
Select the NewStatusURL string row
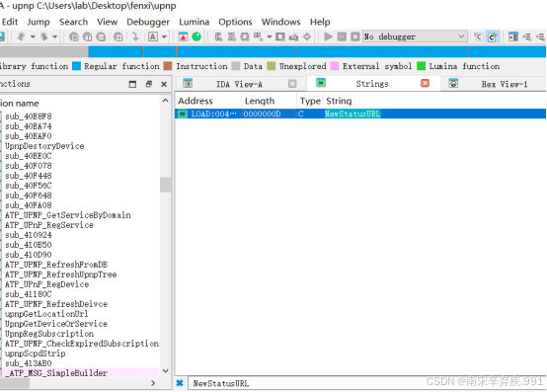[x=360, y=114]
